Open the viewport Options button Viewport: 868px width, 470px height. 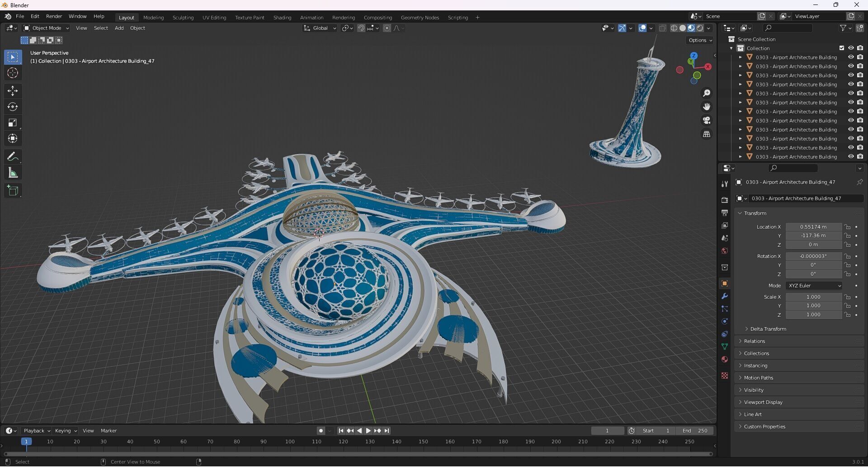click(x=700, y=40)
